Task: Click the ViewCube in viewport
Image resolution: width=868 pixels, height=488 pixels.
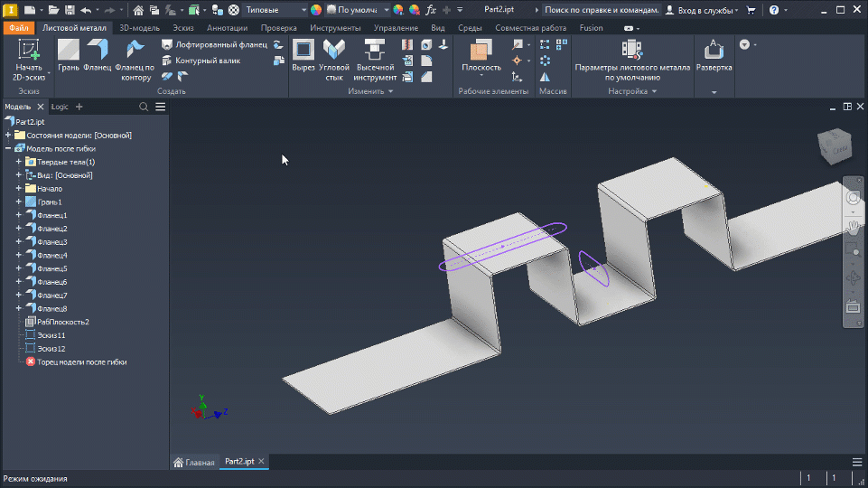Action: point(835,146)
